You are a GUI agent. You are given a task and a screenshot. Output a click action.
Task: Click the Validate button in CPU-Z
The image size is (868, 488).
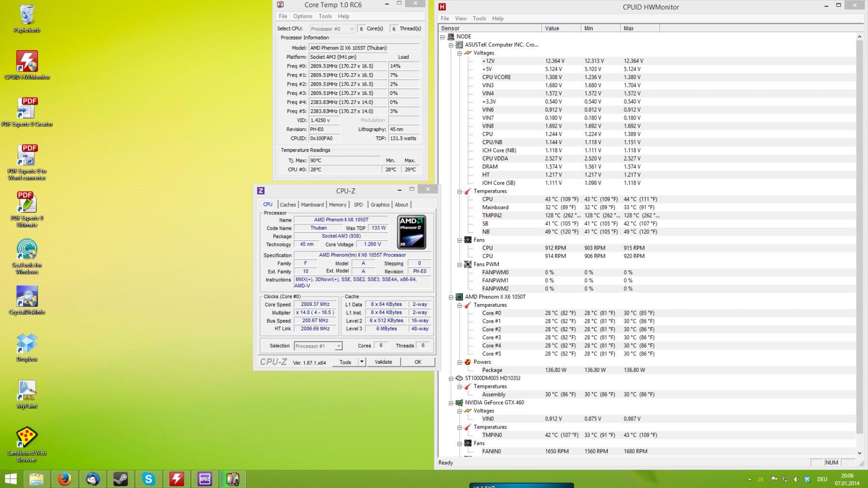(x=383, y=362)
